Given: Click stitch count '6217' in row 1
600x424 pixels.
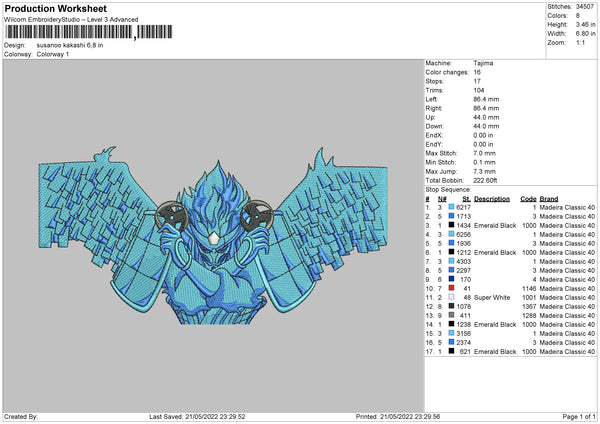Looking at the screenshot, I should click(x=463, y=207).
